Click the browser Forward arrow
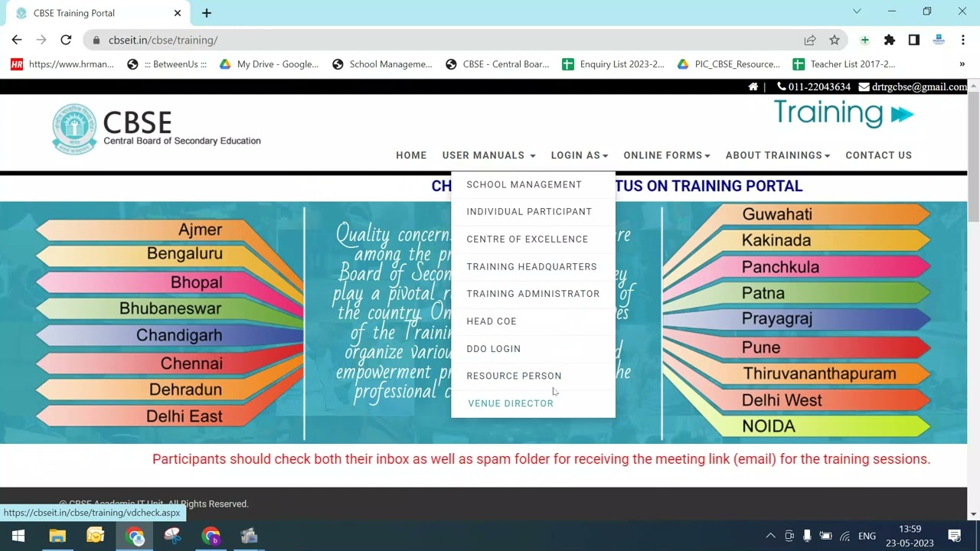The height and width of the screenshot is (551, 980). (x=41, y=40)
